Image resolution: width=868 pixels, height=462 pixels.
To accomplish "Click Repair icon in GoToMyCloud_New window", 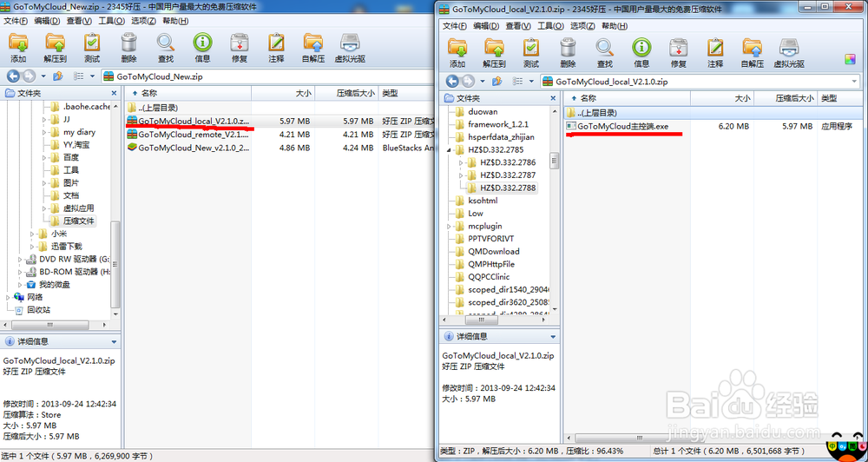I will pos(240,43).
